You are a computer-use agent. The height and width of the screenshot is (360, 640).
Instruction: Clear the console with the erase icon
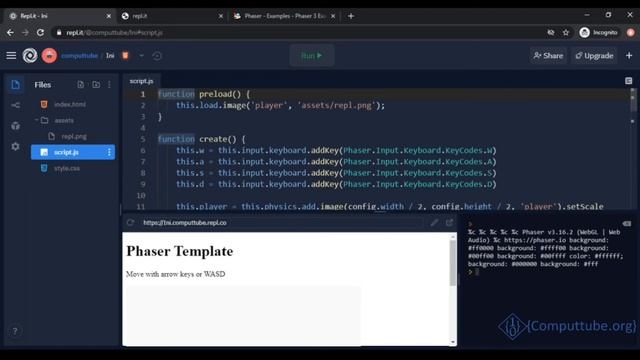pos(627,223)
